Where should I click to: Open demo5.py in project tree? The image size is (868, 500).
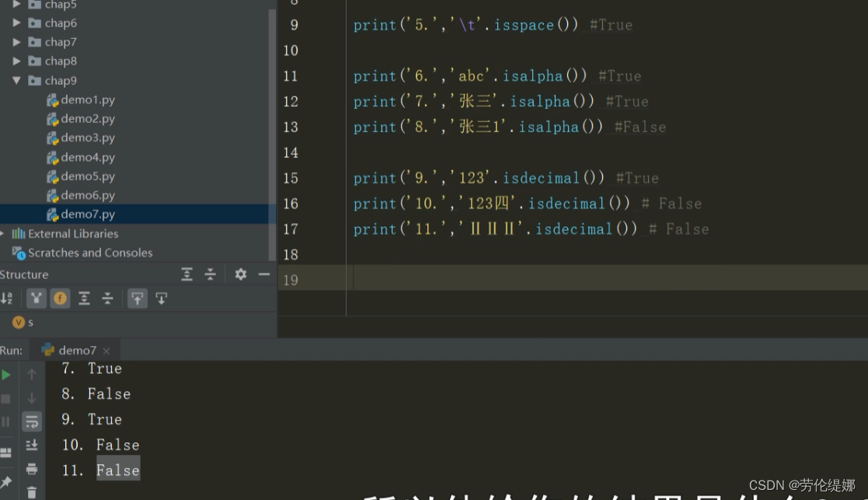tap(88, 176)
